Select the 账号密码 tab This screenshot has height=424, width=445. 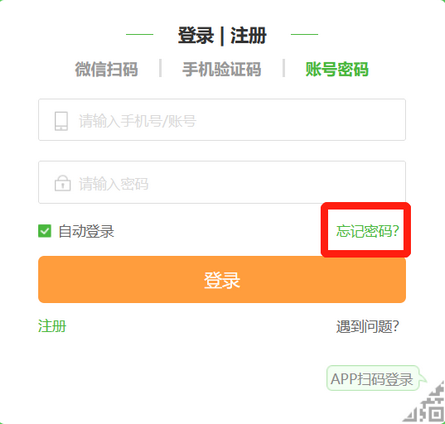[x=337, y=69]
